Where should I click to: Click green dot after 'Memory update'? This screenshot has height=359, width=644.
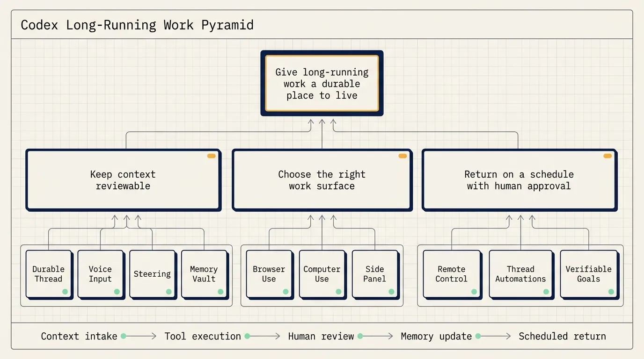pos(478,336)
